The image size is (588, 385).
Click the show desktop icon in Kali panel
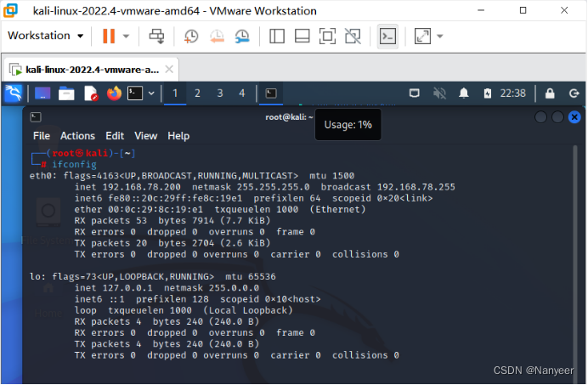point(42,93)
